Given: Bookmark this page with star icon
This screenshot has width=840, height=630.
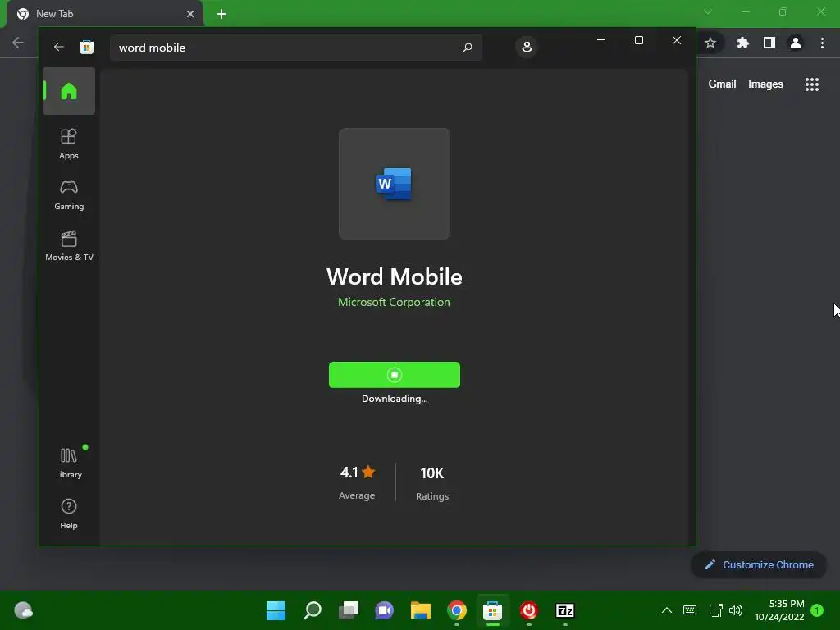Looking at the screenshot, I should pyautogui.click(x=710, y=43).
